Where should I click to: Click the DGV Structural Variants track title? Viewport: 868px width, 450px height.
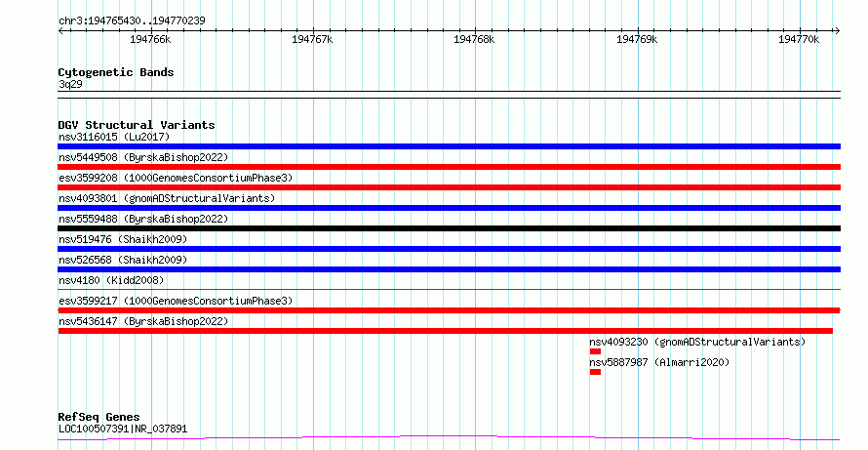pyautogui.click(x=137, y=125)
